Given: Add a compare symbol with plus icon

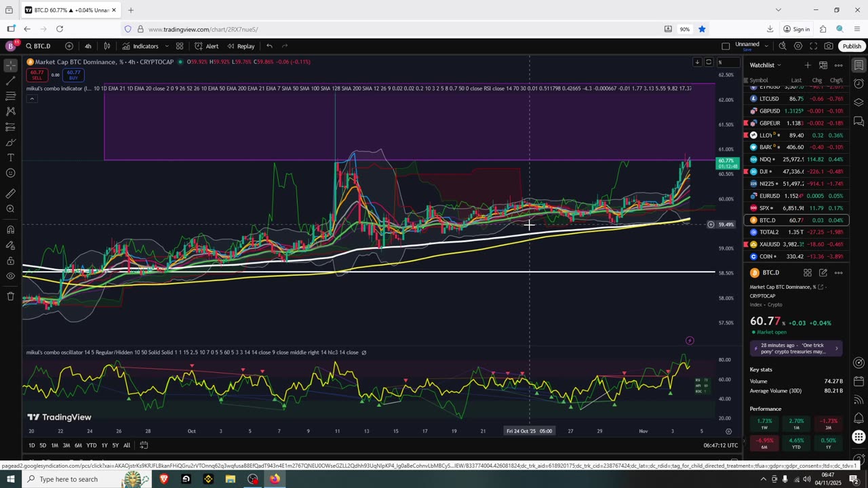Looking at the screenshot, I should tap(69, 46).
